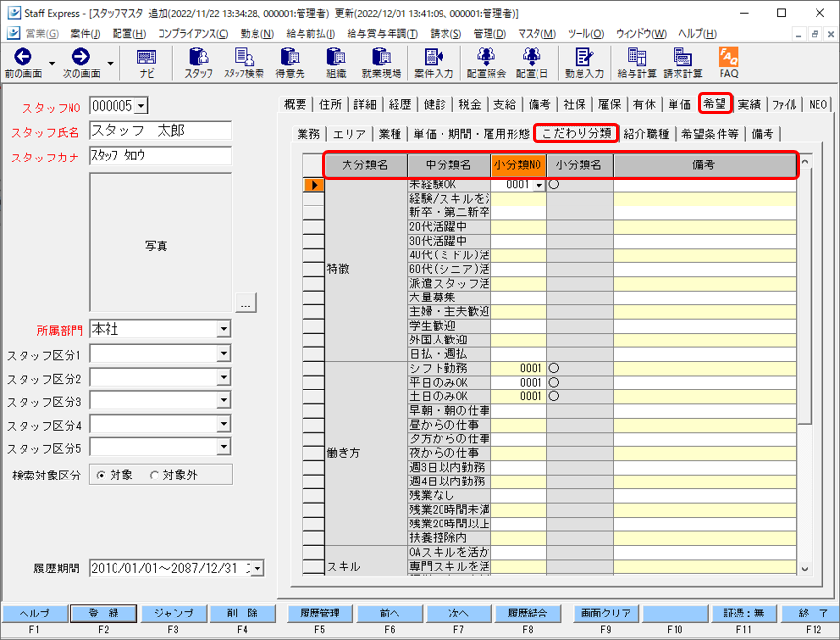The height and width of the screenshot is (640, 840).
Task: Click the ヘルプ F1 button
Action: [x=35, y=614]
